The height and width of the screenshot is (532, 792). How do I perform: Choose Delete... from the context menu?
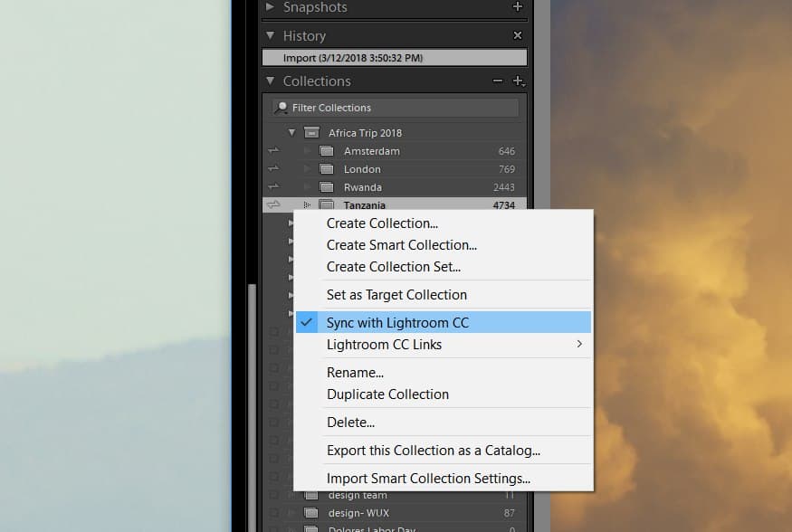pyautogui.click(x=443, y=422)
